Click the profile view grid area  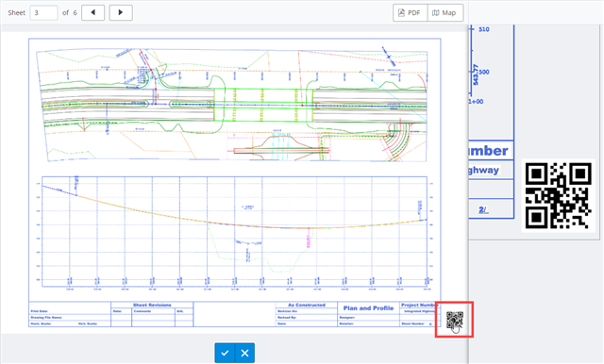234,232
